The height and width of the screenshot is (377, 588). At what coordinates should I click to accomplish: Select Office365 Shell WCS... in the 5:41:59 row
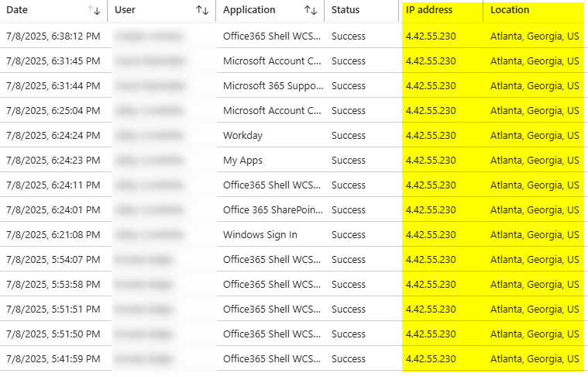point(272,358)
